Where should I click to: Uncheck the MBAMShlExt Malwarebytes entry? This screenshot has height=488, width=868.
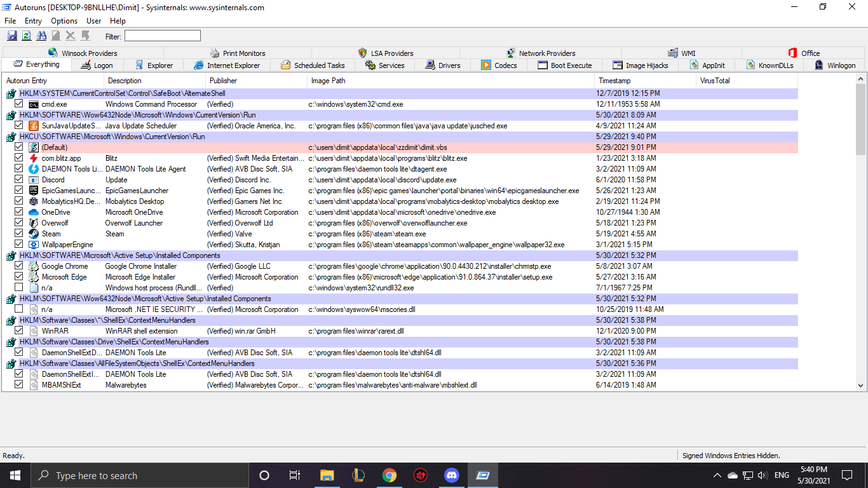pyautogui.click(x=19, y=384)
